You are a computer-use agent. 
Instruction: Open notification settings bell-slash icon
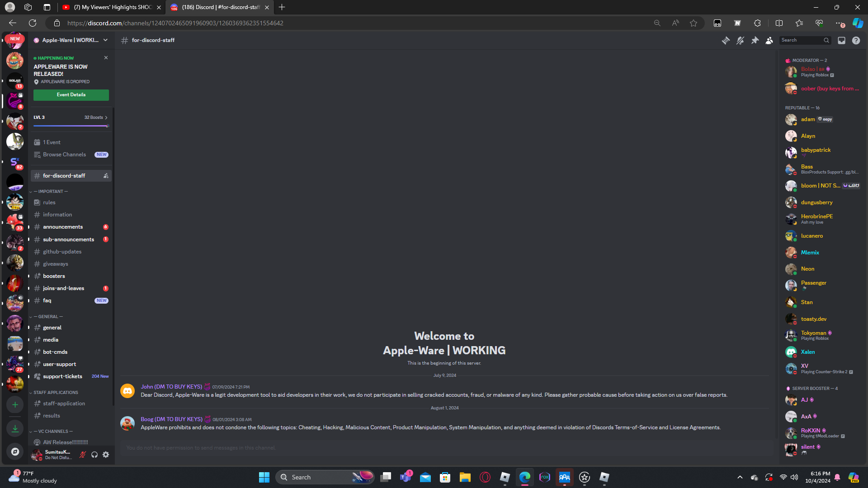click(740, 41)
